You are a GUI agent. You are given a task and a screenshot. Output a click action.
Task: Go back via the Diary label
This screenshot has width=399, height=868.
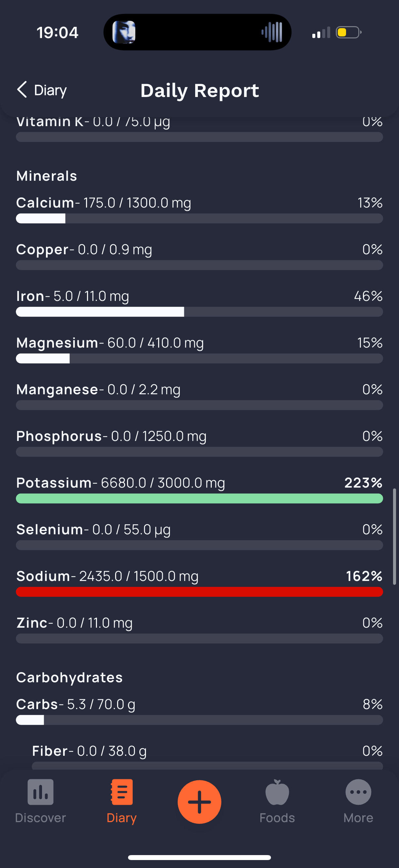pyautogui.click(x=51, y=90)
